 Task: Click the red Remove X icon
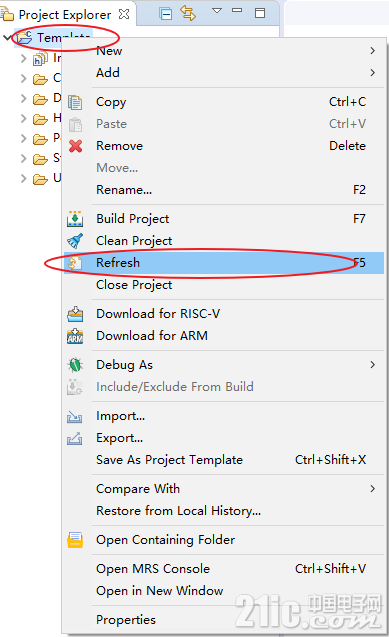click(76, 146)
